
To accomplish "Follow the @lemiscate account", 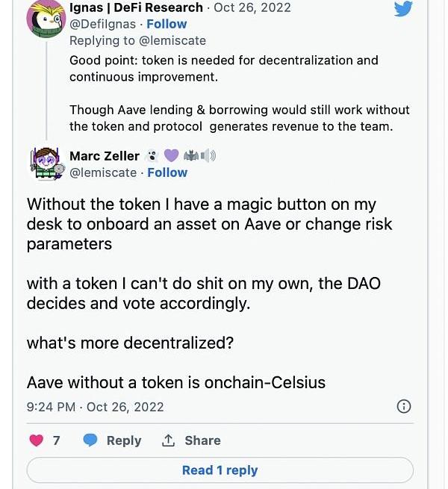I will click(x=167, y=172).
